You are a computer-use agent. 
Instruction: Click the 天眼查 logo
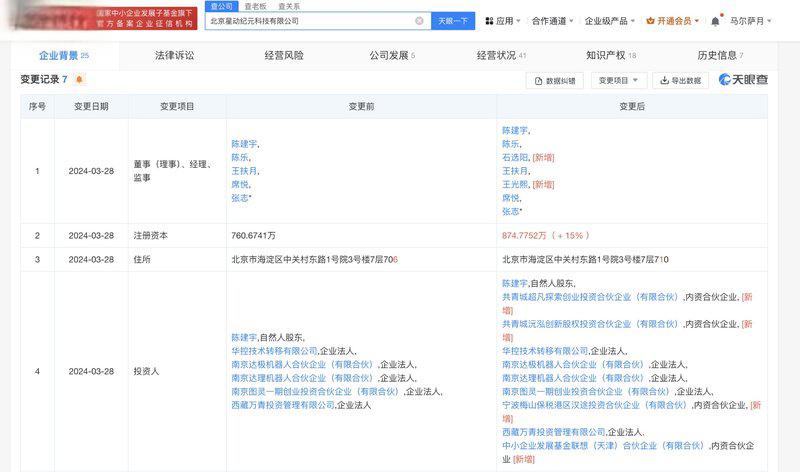[x=743, y=80]
